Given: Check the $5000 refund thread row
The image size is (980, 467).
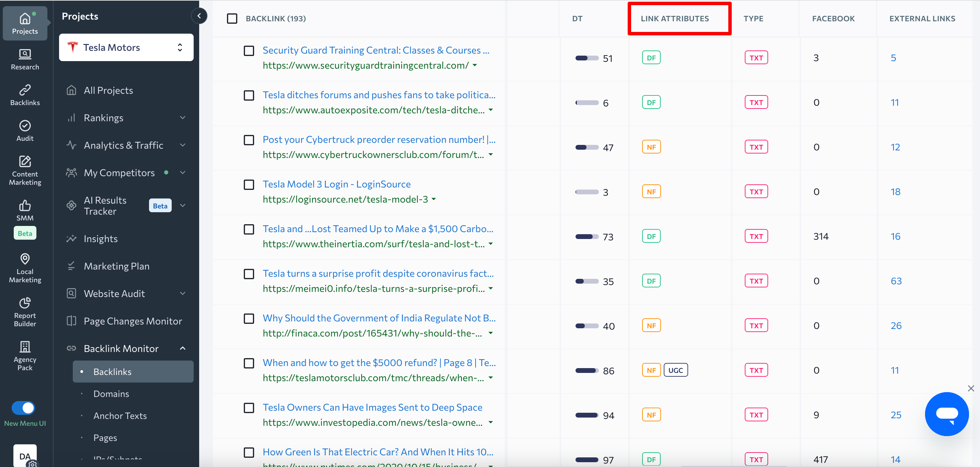Looking at the screenshot, I should click(x=248, y=363).
